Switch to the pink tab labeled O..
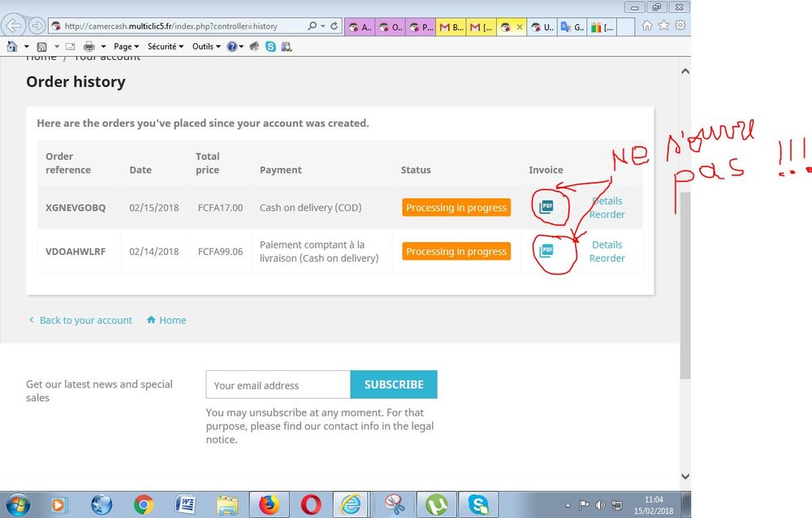 [390, 27]
